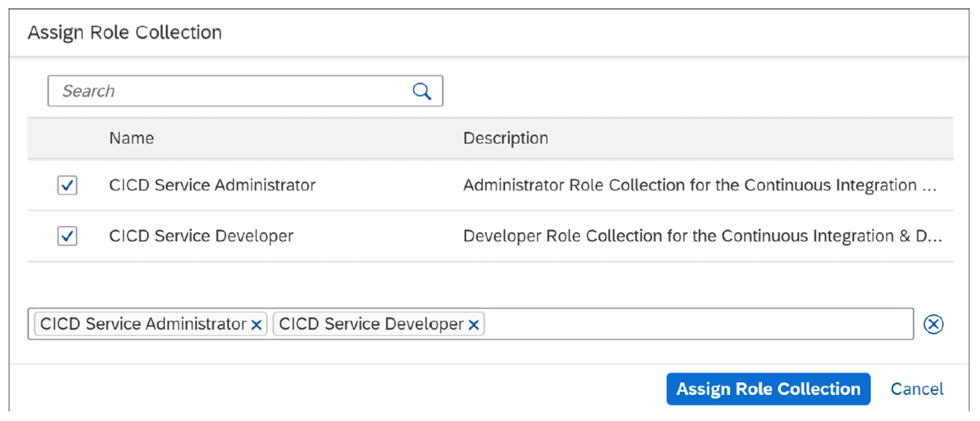The width and height of the screenshot is (980, 421).
Task: Click the CICD Service Developer token label
Action: (x=371, y=324)
